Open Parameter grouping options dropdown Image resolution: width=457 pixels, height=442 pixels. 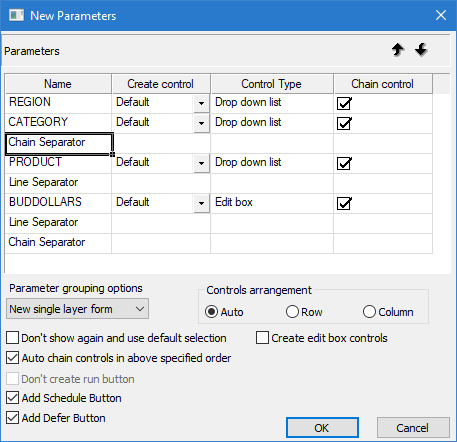click(77, 309)
